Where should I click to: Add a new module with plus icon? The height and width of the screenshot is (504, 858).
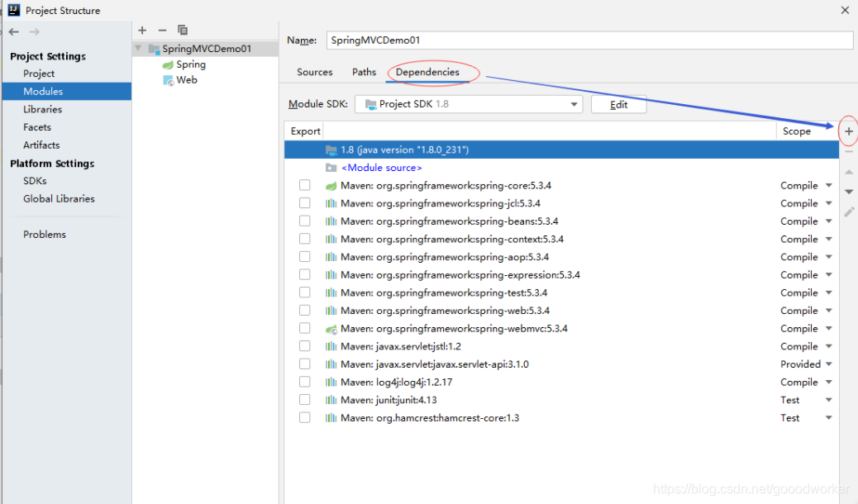point(142,30)
